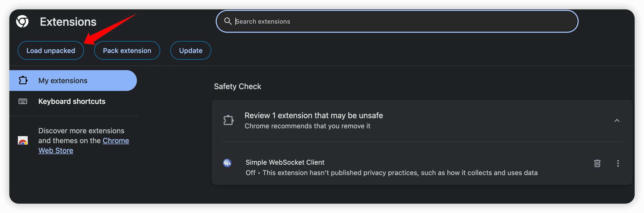Screen dimensions: 644x213
Task: Open more actions menu for Simple WebSocket Client
Action: tap(618, 163)
